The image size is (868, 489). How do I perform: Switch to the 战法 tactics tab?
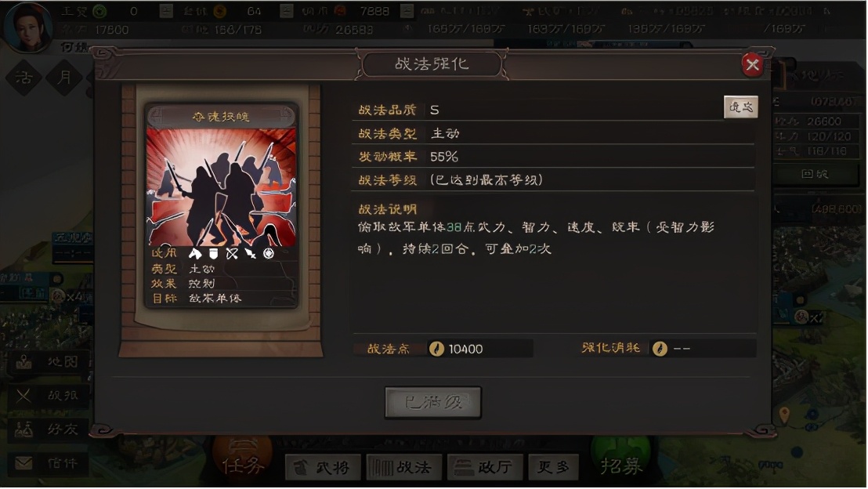[404, 467]
